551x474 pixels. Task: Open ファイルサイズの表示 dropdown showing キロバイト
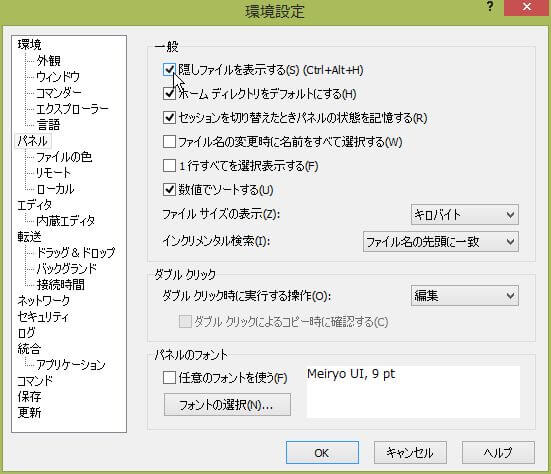pyautogui.click(x=465, y=214)
